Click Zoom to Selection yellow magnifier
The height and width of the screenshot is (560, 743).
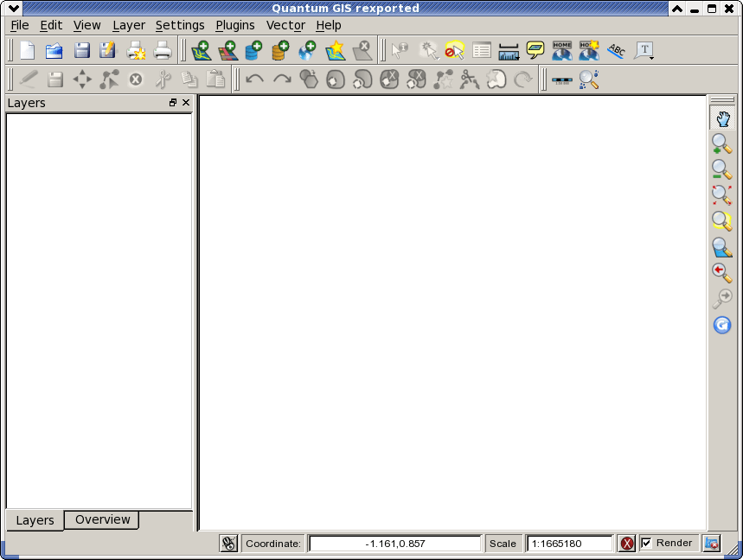(721, 220)
